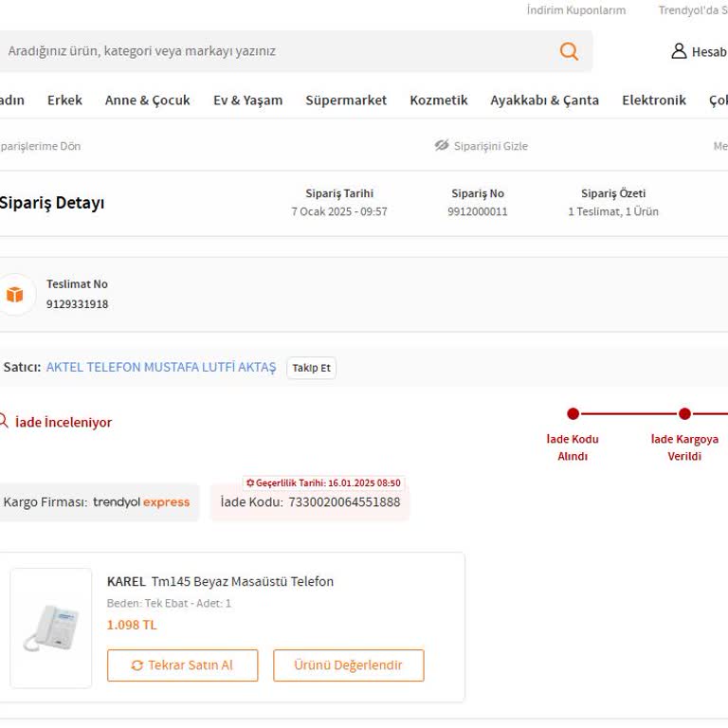Click the orange search magnifier icon
728x728 pixels.
[569, 51]
